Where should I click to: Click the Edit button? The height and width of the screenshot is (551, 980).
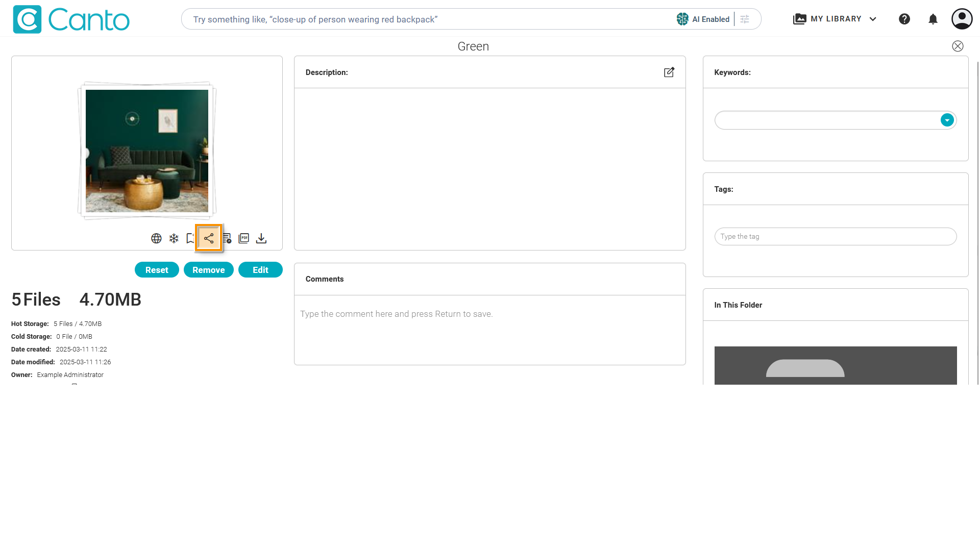(260, 270)
